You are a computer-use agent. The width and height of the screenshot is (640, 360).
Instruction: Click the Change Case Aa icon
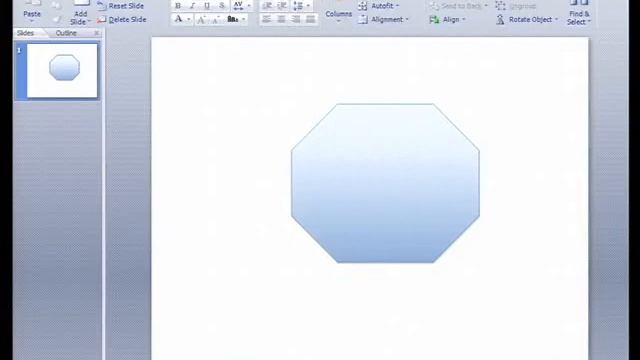(x=232, y=19)
